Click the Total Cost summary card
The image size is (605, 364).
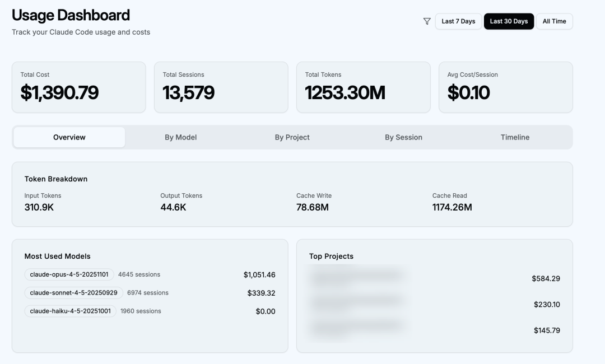78,87
